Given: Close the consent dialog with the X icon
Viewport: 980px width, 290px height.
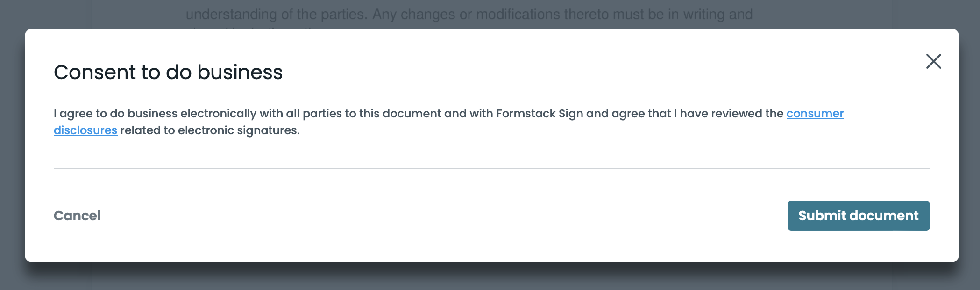Looking at the screenshot, I should point(934,61).
